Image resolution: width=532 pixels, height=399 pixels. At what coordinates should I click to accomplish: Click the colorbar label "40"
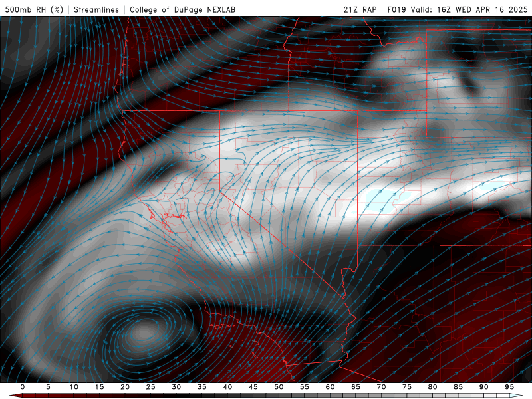pos(227,387)
